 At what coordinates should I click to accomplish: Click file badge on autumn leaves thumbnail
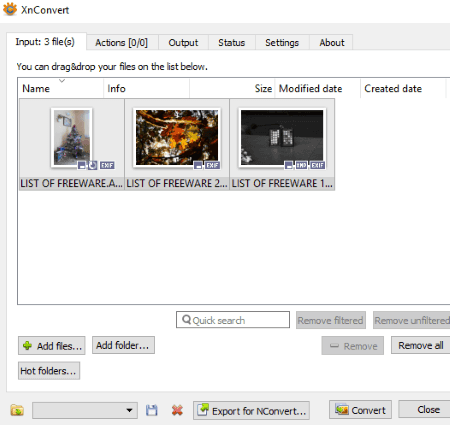click(x=198, y=165)
